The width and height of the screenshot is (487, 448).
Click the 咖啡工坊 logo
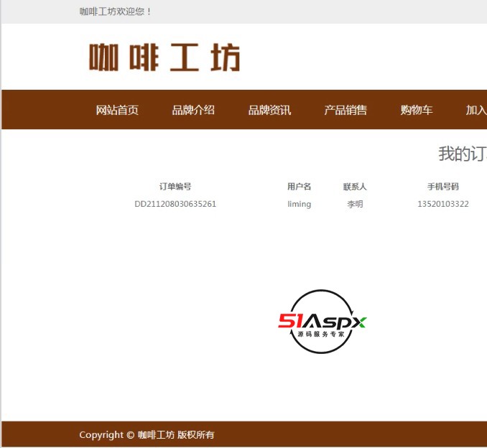(164, 57)
